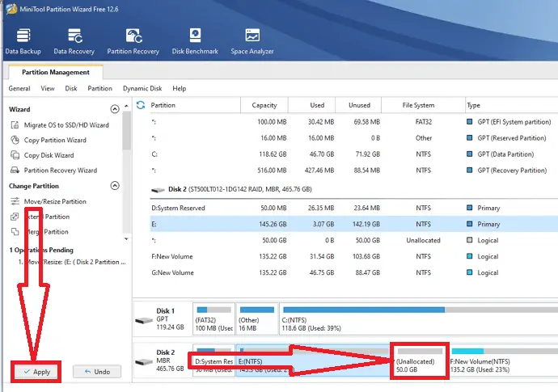Click the MiniTool app logo in title bar
Image resolution: width=558 pixels, height=392 pixels.
[11, 9]
